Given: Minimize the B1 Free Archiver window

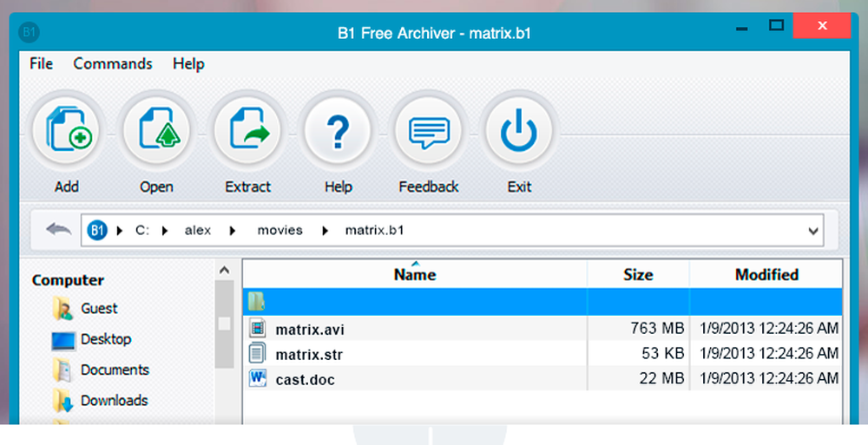Looking at the screenshot, I should 742,27.
